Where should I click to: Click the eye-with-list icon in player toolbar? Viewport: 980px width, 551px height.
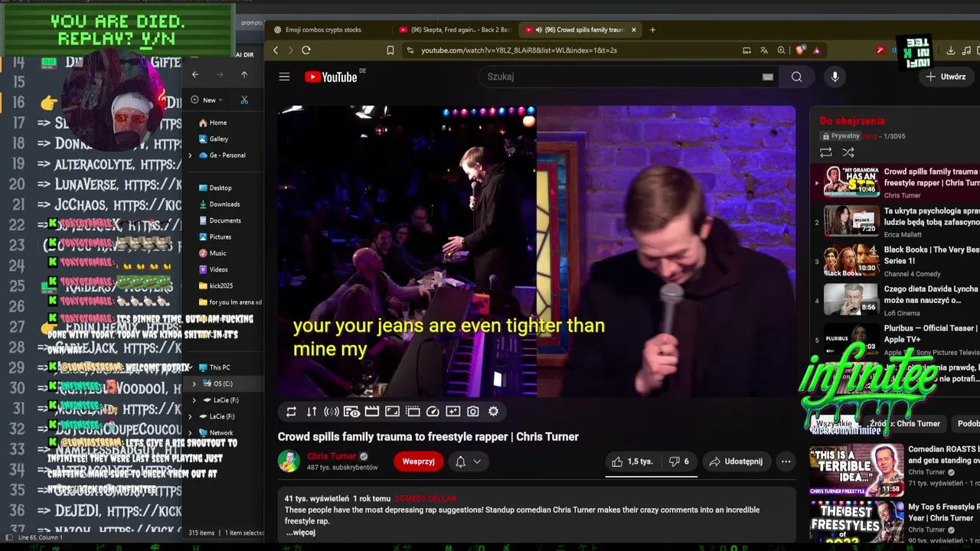tap(351, 412)
